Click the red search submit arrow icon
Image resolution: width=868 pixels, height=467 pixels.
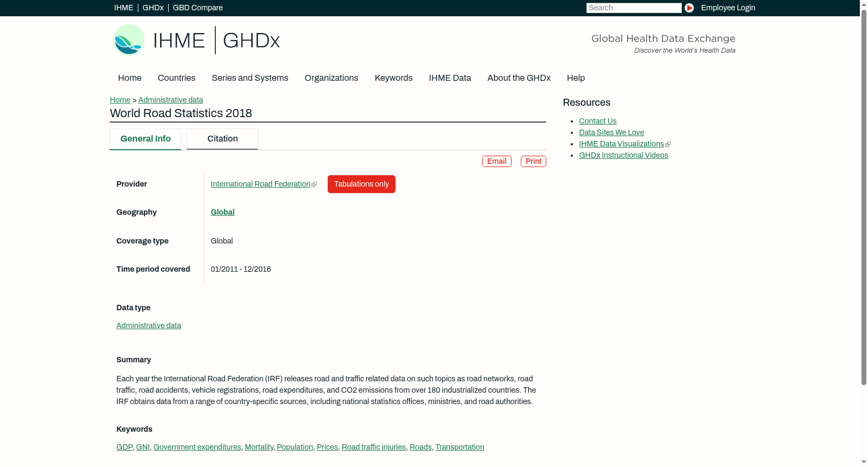[689, 8]
